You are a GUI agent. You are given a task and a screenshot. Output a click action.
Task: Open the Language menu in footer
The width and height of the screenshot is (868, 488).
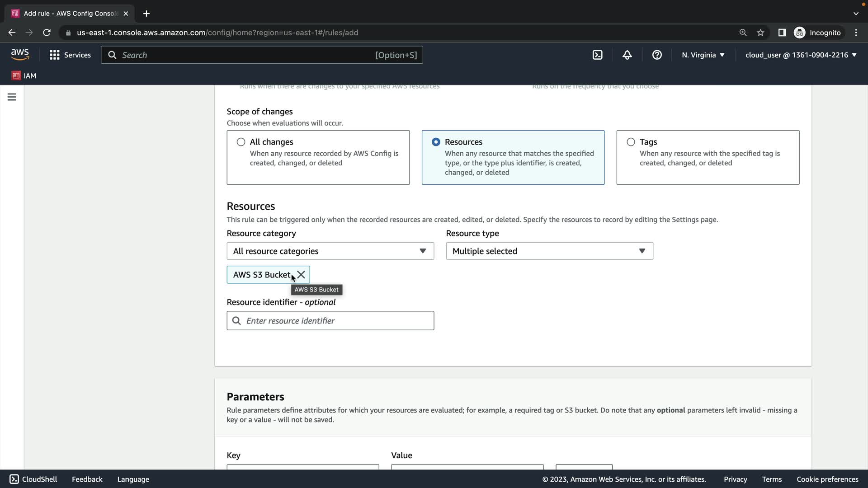pos(133,479)
